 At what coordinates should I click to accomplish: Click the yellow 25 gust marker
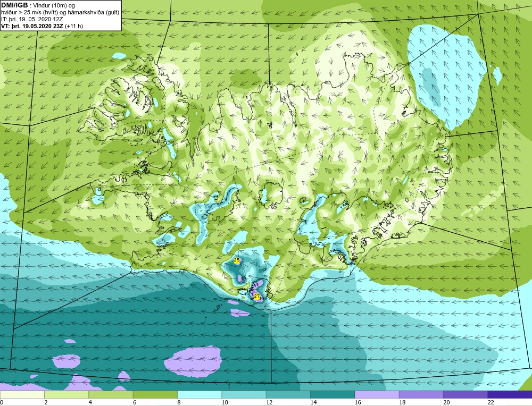237,260
